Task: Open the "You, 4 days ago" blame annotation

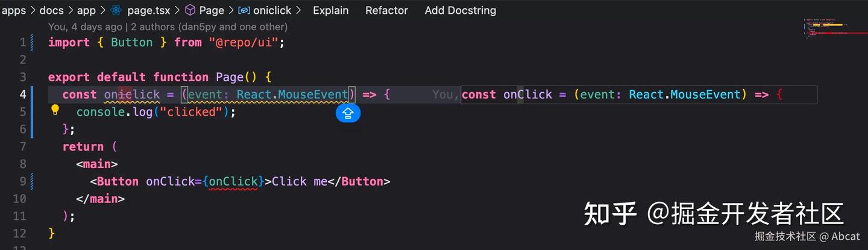Action: click(86, 27)
